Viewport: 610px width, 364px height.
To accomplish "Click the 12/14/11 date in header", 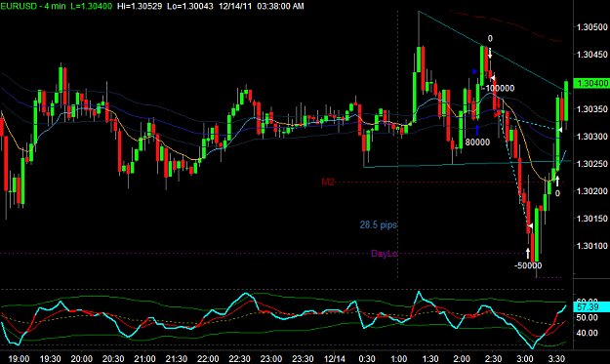I will pos(235,6).
